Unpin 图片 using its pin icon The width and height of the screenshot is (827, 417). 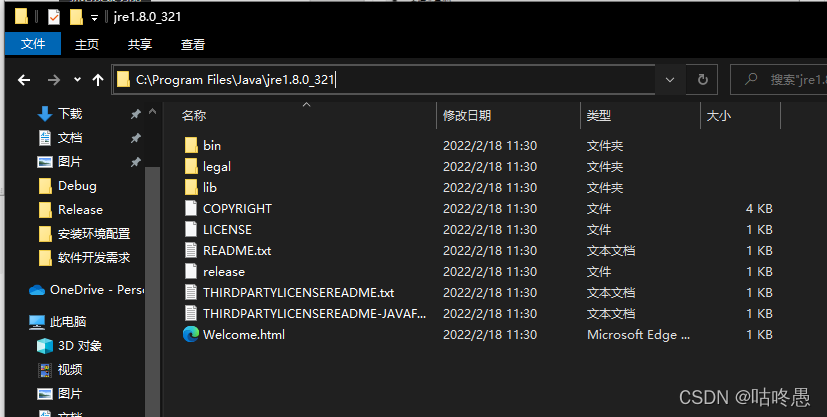136,162
